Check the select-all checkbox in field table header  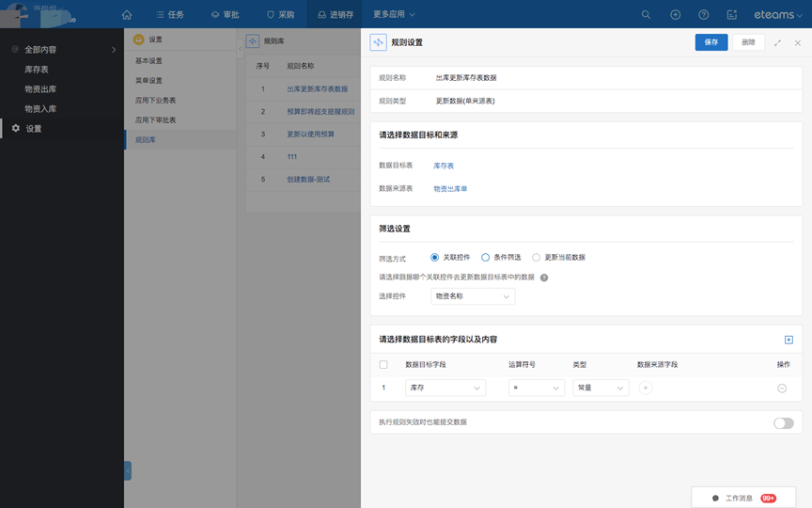[x=383, y=364]
